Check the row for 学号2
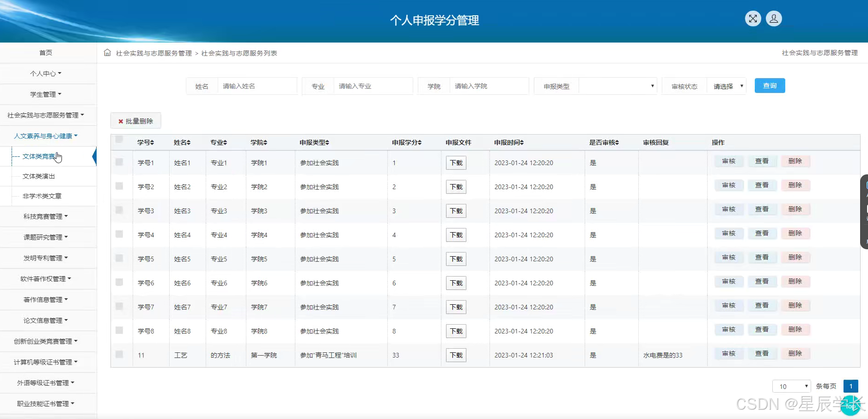This screenshot has width=868, height=419. [119, 186]
